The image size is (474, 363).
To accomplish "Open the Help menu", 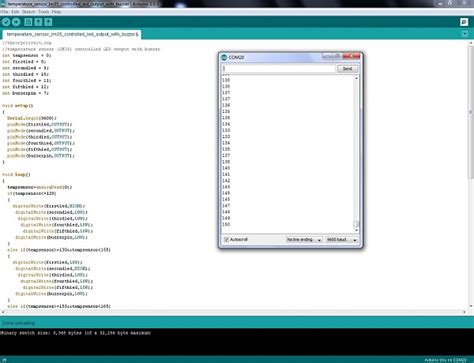I will point(56,12).
